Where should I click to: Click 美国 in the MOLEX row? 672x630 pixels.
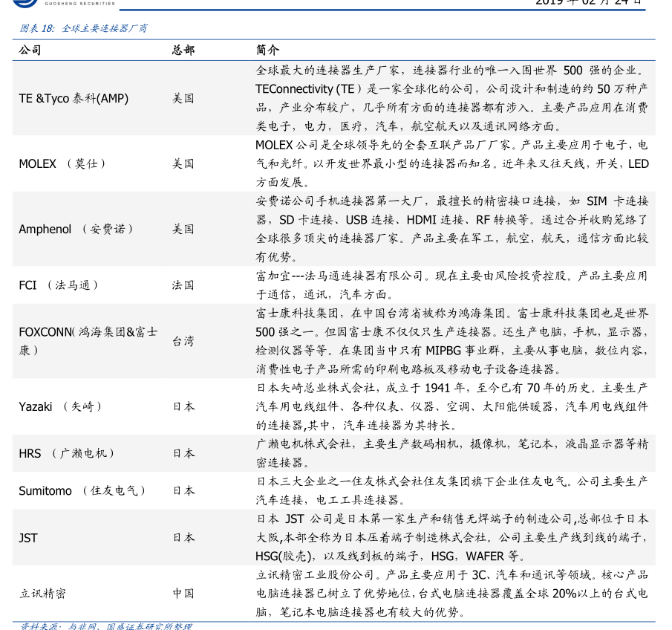coord(183,164)
